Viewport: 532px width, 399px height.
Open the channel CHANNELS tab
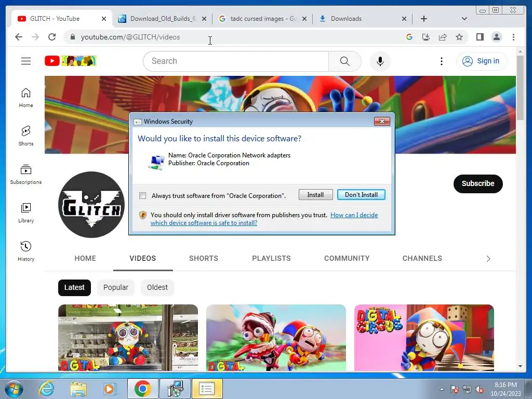422,258
